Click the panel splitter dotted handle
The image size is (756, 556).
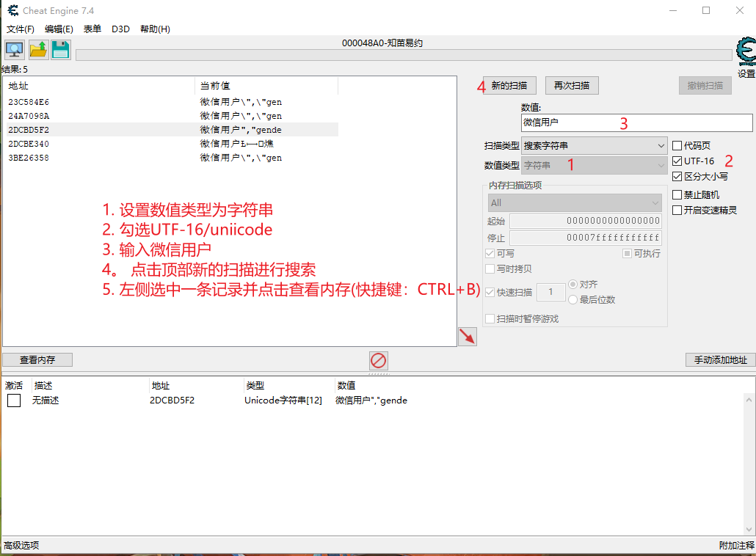pos(379,373)
